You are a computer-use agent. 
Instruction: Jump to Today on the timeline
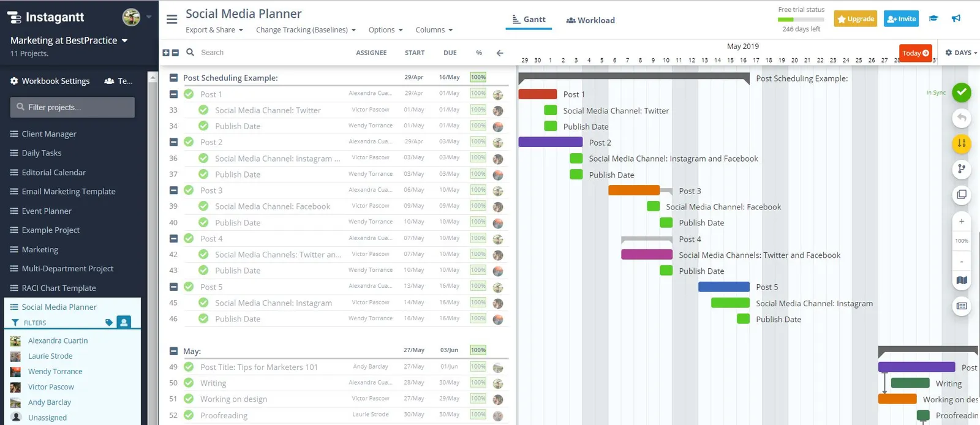click(x=915, y=53)
